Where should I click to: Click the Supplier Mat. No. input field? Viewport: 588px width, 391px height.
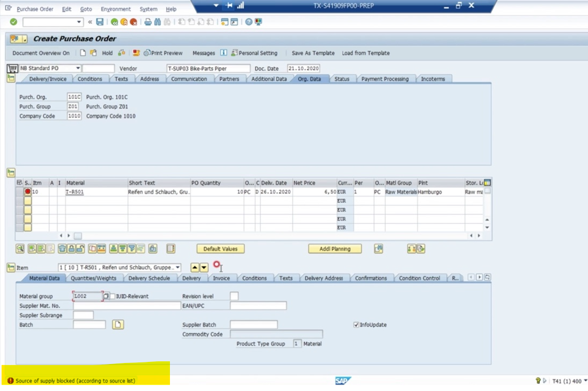(127, 306)
